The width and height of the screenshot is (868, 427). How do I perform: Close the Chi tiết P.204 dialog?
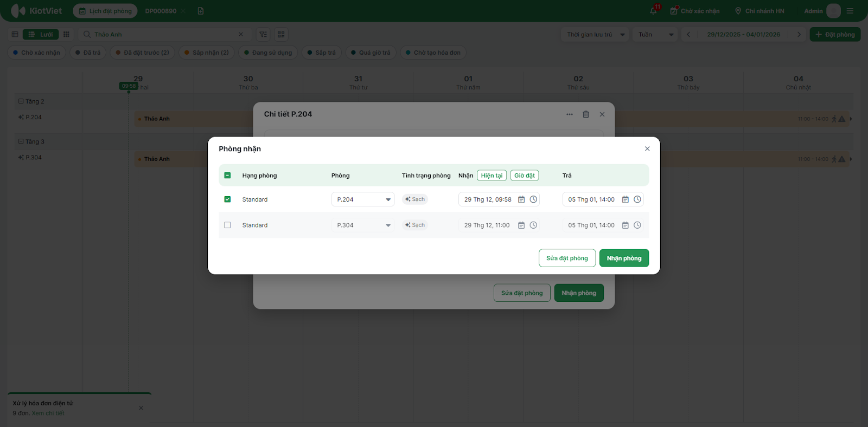tap(602, 114)
